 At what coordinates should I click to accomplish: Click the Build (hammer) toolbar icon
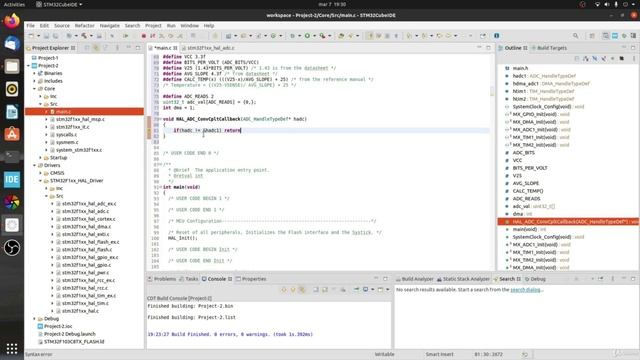click(x=84, y=36)
